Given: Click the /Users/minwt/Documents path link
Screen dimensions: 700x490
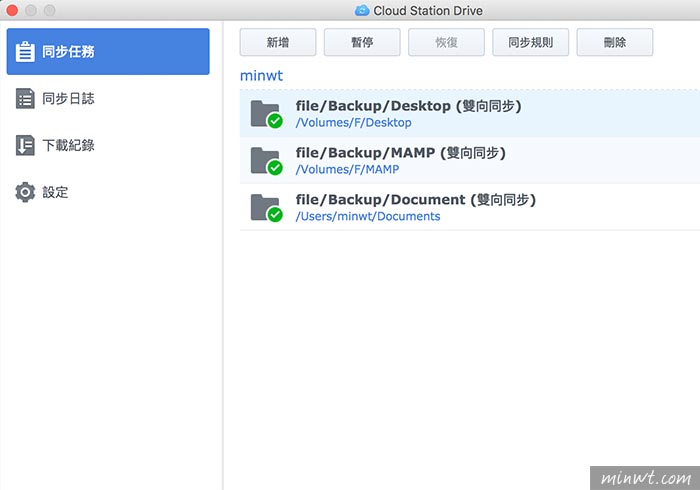Looking at the screenshot, I should click(368, 216).
